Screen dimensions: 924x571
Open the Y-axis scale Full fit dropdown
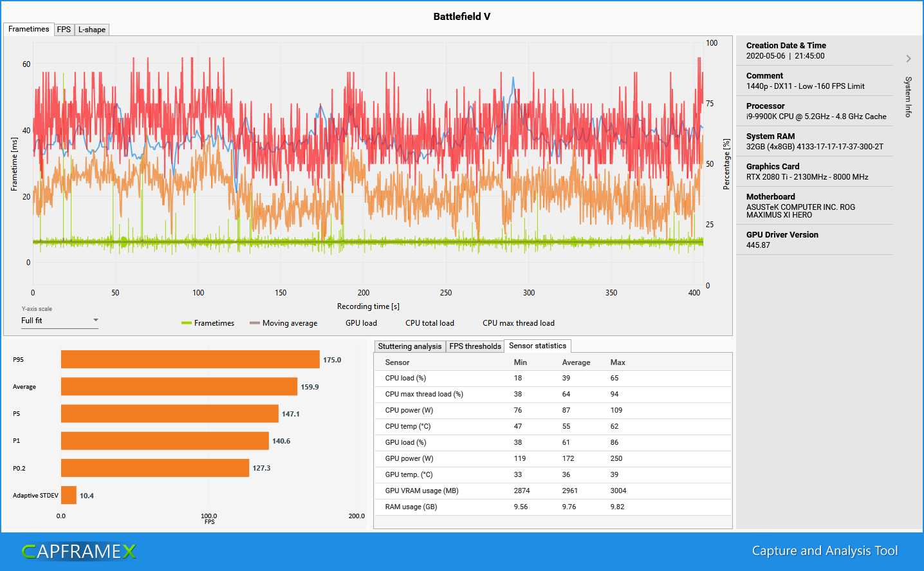(60, 321)
